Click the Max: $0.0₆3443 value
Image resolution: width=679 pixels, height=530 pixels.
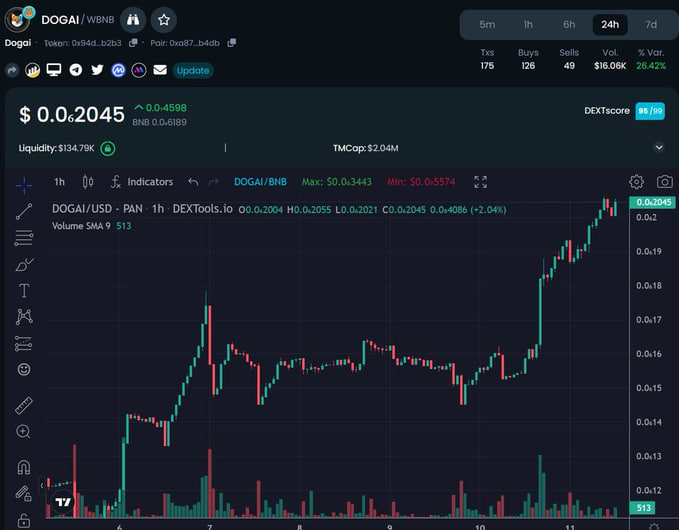[x=336, y=182]
